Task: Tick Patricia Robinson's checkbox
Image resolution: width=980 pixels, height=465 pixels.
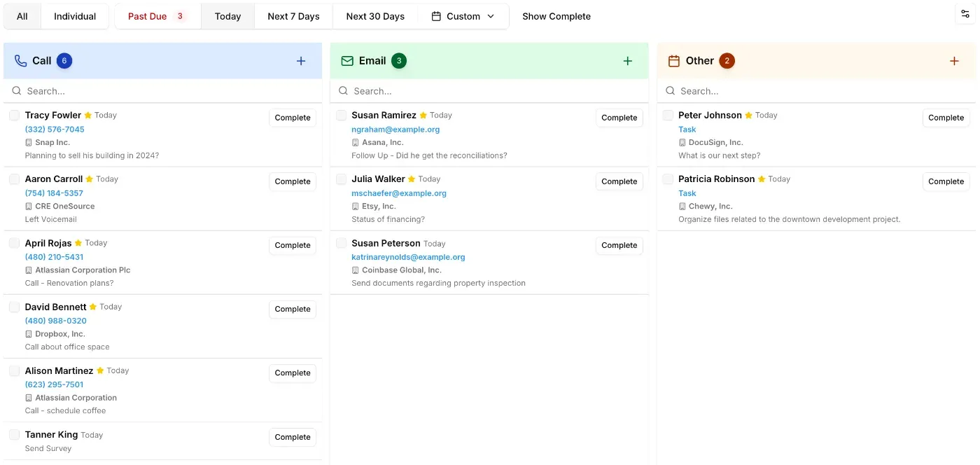Action: click(x=668, y=179)
